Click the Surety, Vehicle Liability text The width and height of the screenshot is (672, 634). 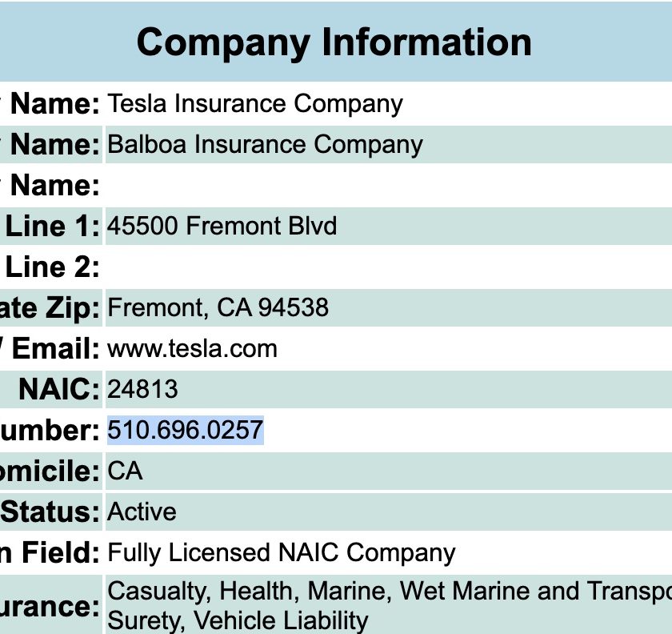point(238,620)
